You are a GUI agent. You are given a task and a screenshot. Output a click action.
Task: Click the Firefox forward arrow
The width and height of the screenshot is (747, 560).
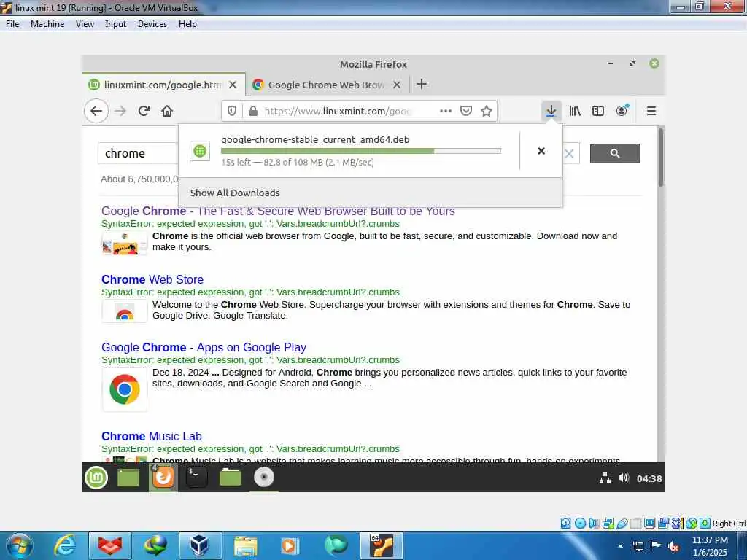pos(120,111)
